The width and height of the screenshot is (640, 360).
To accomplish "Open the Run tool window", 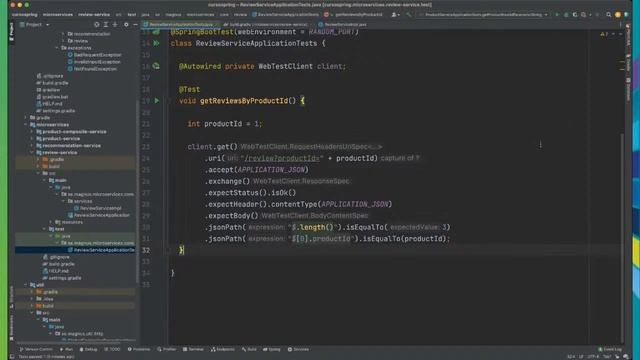I will pyautogui.click(x=66, y=349).
